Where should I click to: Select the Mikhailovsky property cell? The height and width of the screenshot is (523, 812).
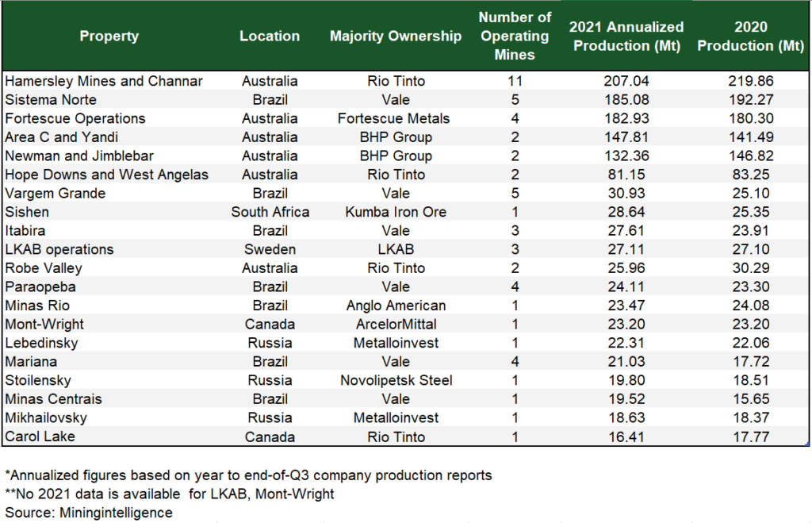tap(46, 417)
